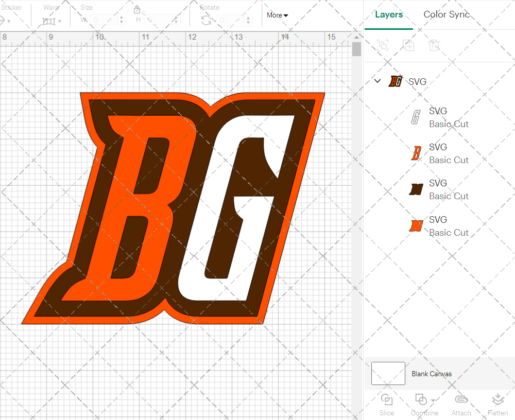Click the Blank Canvas color swatch
This screenshot has width=515, height=420.
[x=388, y=374]
